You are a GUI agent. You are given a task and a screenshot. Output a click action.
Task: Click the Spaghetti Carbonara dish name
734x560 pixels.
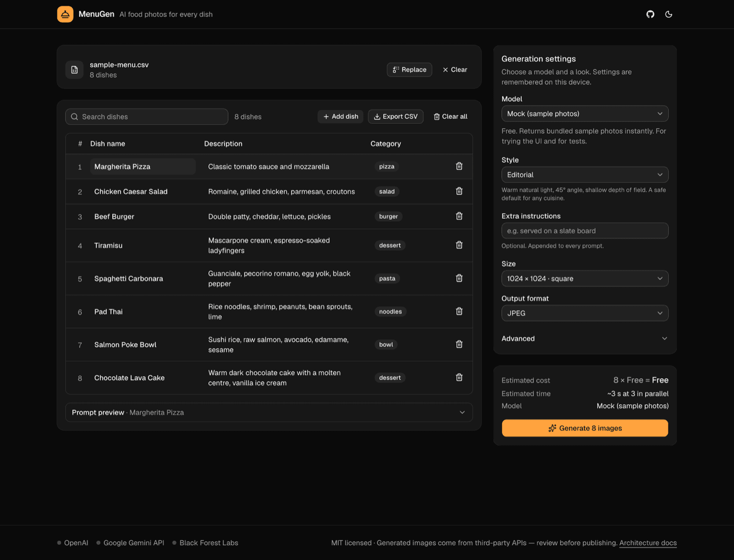[128, 278]
